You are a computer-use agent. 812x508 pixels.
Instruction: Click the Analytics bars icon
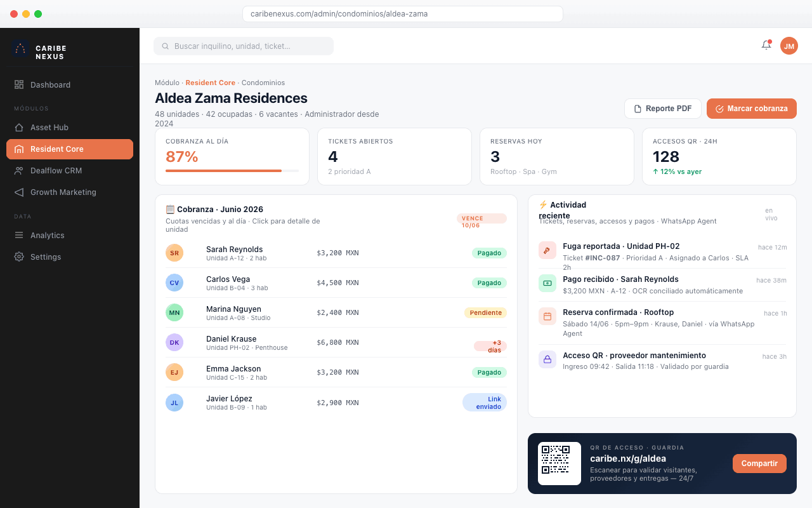coord(19,236)
